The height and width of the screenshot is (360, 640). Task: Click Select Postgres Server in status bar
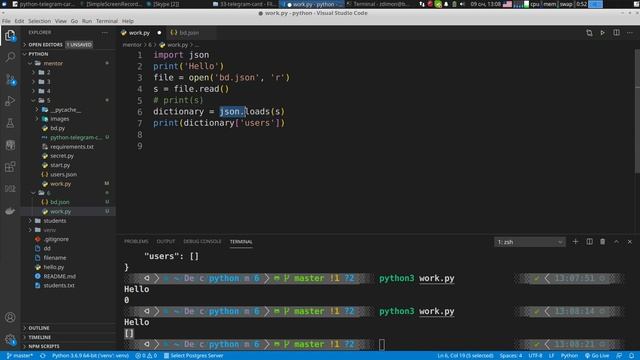(193, 356)
